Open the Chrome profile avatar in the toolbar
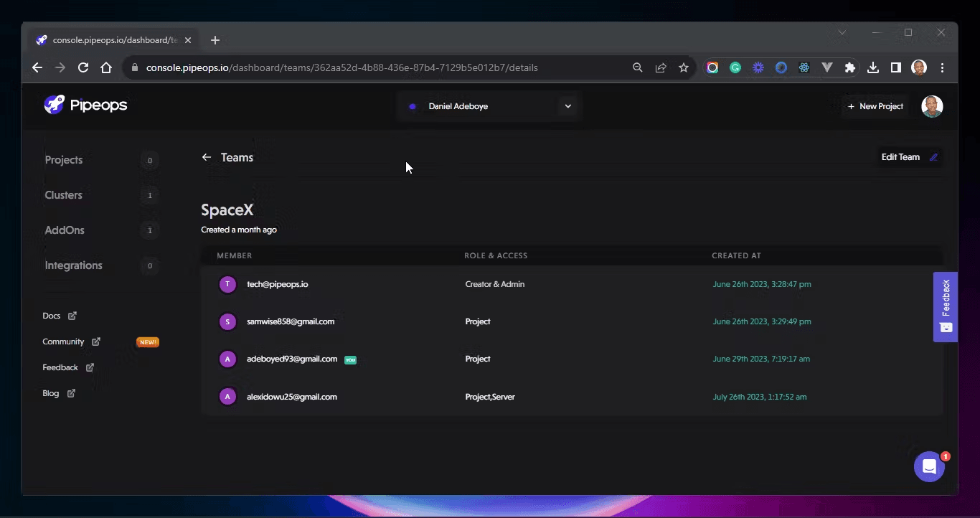The image size is (980, 518). 919,67
